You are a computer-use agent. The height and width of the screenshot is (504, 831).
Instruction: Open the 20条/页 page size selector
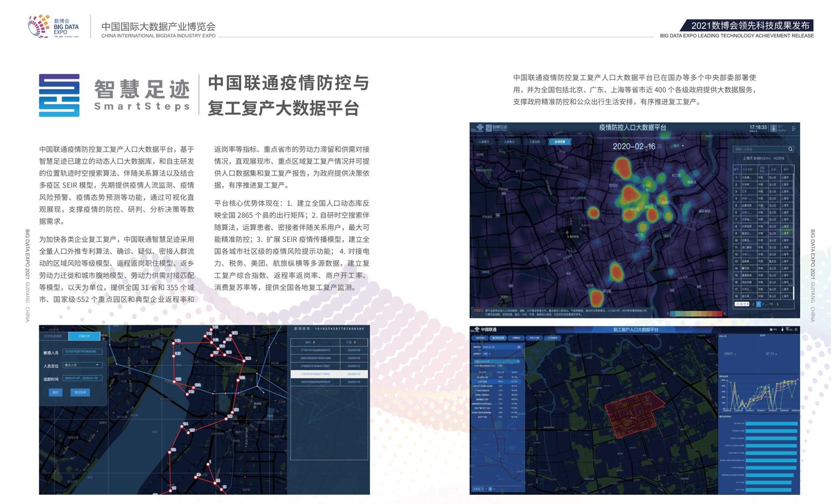742,304
